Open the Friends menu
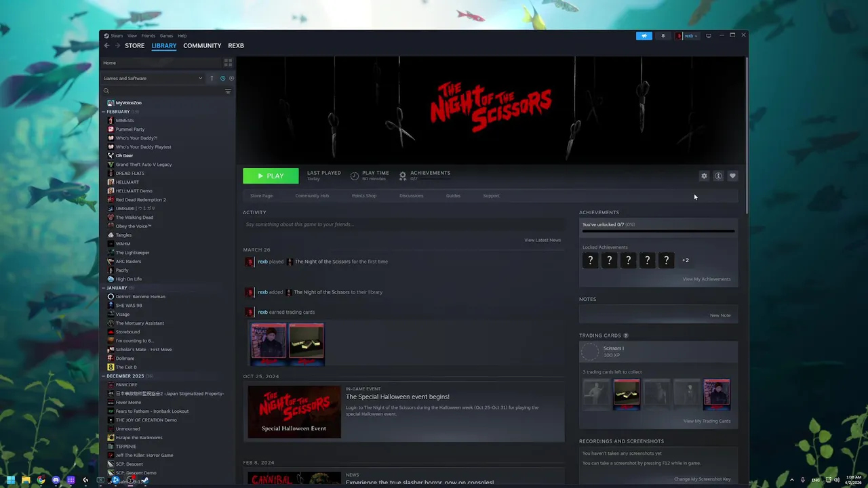Image resolution: width=868 pixels, height=488 pixels. click(x=149, y=36)
